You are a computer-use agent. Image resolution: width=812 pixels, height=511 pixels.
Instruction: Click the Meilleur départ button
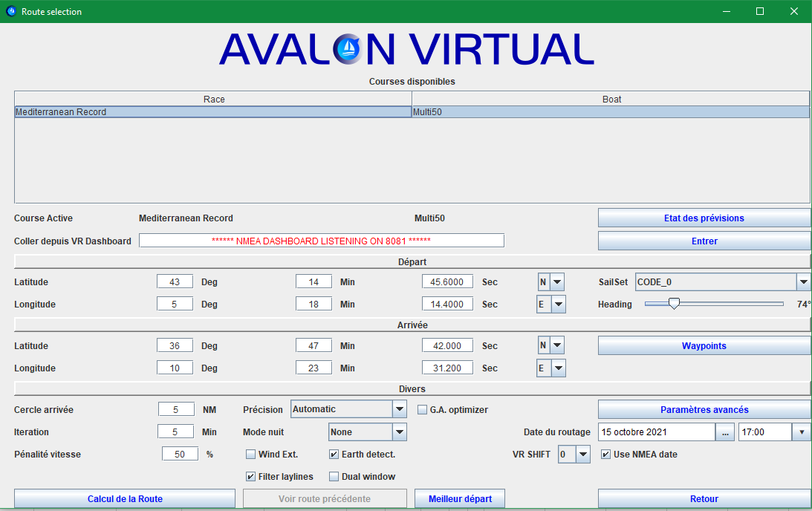pyautogui.click(x=460, y=498)
